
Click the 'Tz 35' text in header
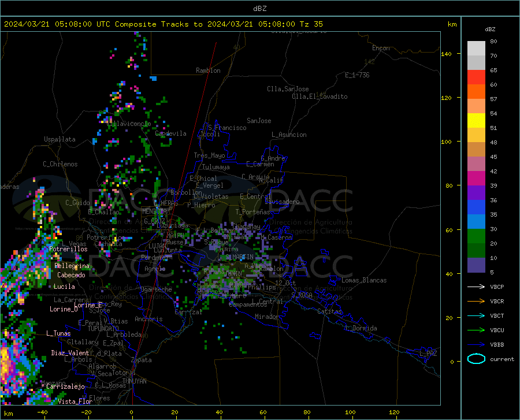(x=311, y=24)
